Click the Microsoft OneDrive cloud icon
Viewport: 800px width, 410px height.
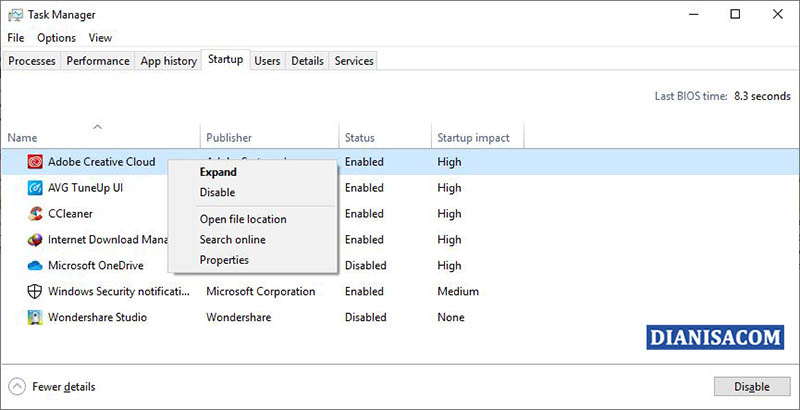point(35,266)
